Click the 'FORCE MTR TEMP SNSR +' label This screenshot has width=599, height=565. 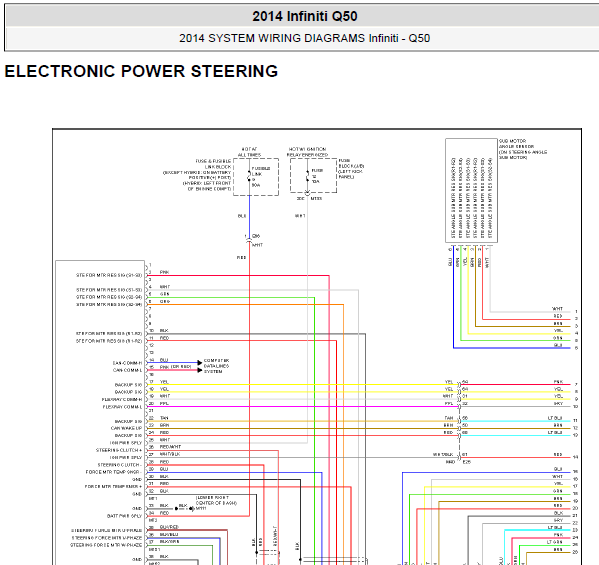(x=113, y=487)
